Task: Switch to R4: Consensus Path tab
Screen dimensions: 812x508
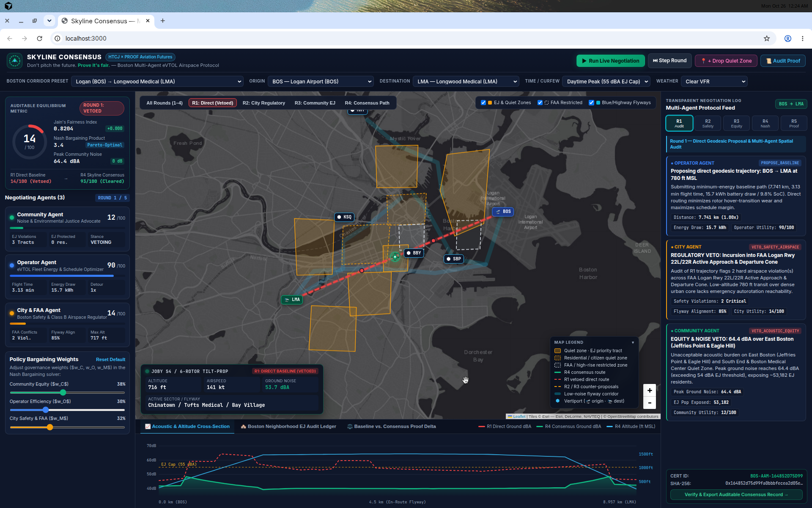Action: pyautogui.click(x=367, y=103)
